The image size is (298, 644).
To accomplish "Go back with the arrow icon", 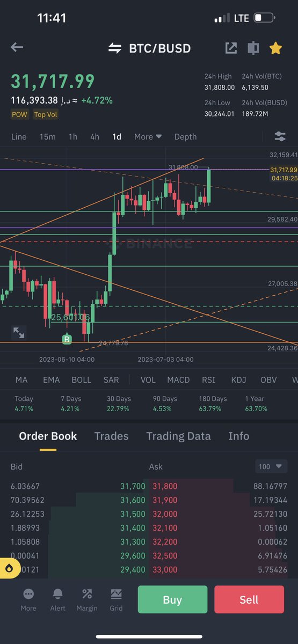I will point(17,47).
